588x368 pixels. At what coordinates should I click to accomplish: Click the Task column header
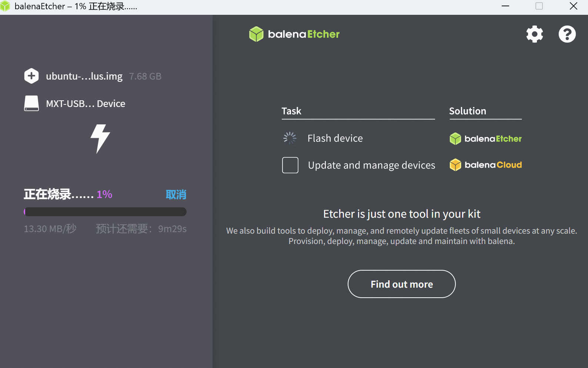coord(291,111)
